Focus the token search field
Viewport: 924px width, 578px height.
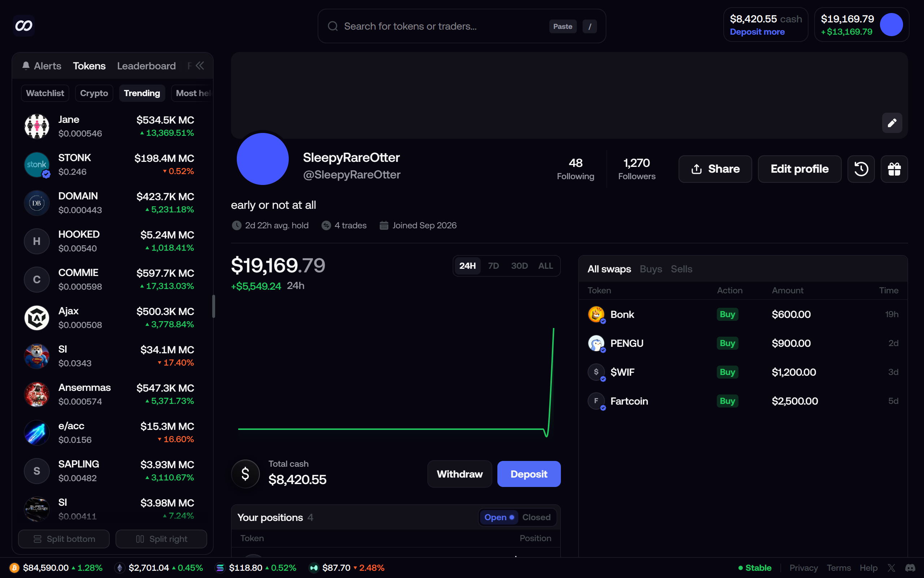tap(462, 26)
